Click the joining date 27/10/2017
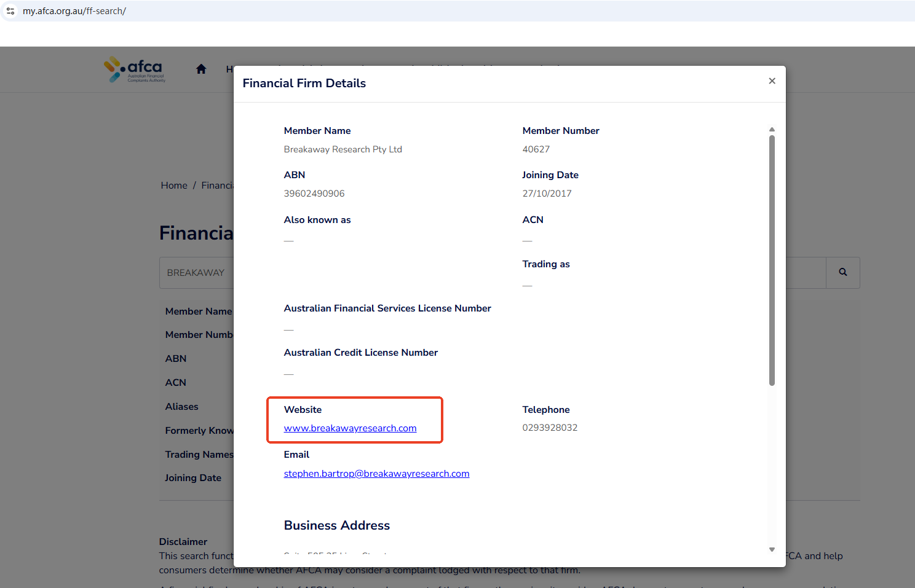This screenshot has height=588, width=915. (x=547, y=194)
